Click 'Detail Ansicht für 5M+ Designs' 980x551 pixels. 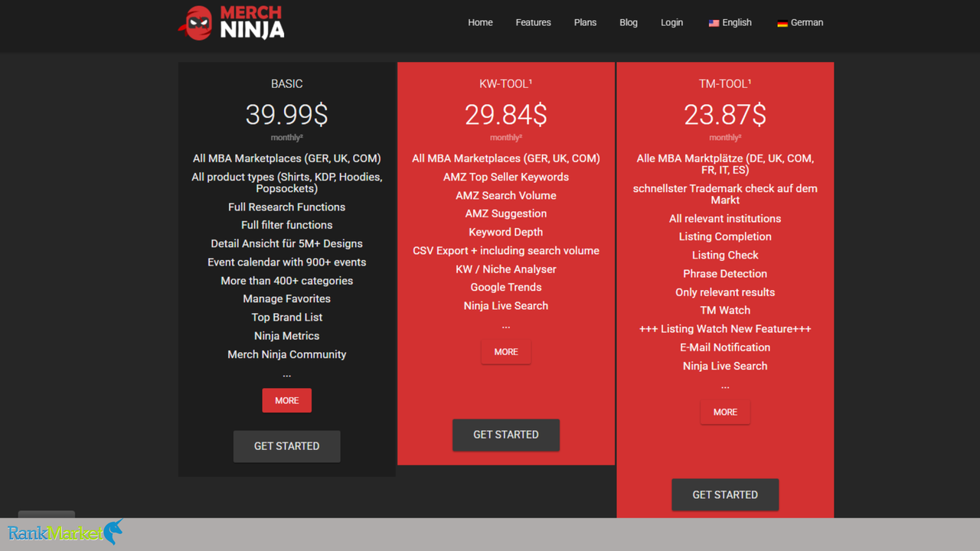click(x=286, y=243)
